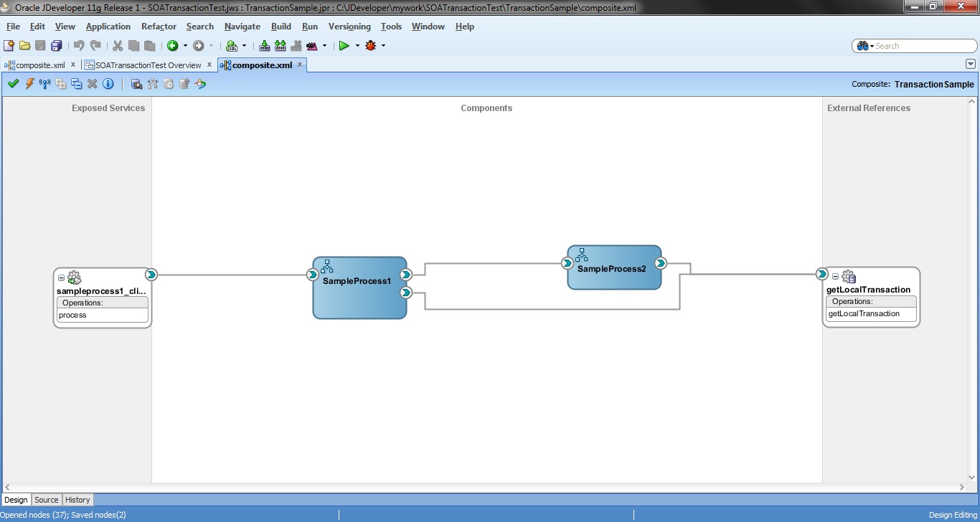The width and height of the screenshot is (980, 522).
Task: Select the Undo icon in the toolbar
Action: pos(79,45)
